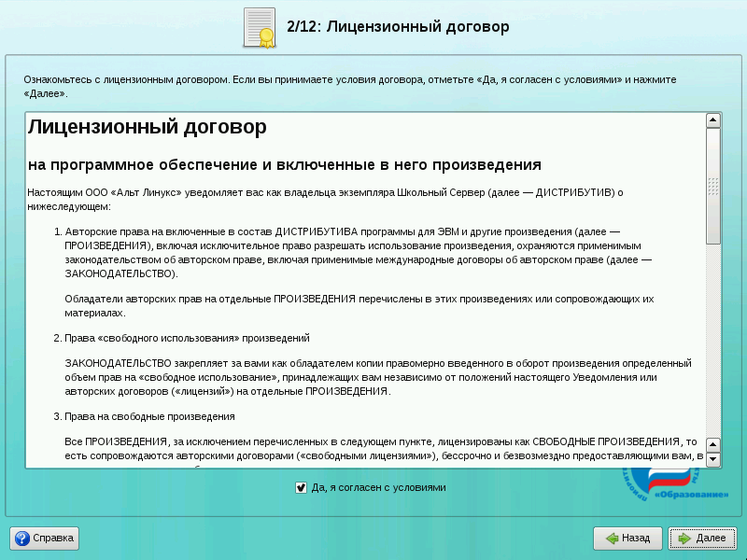Viewport: 747px width, 560px height.
Task: Click the bold «Лицензионный договор» heading in the text
Action: [148, 127]
